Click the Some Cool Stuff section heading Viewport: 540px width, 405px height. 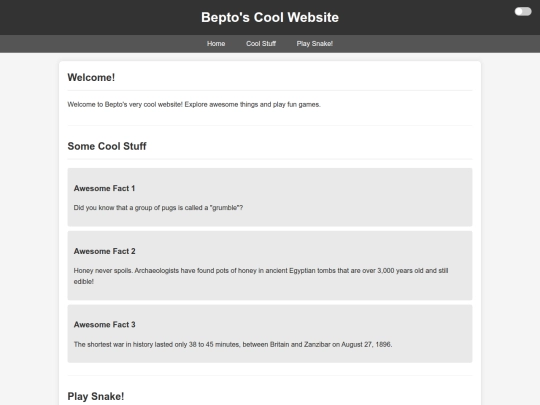[107, 146]
